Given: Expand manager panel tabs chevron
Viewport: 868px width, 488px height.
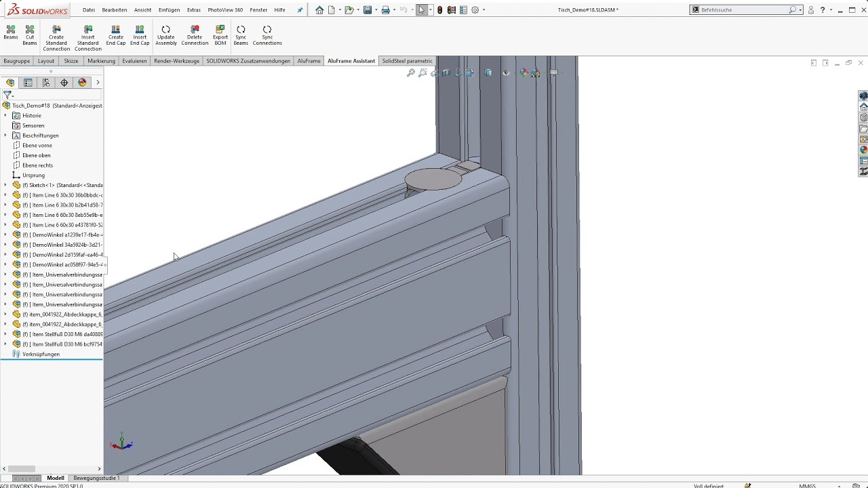Looking at the screenshot, I should [x=98, y=83].
